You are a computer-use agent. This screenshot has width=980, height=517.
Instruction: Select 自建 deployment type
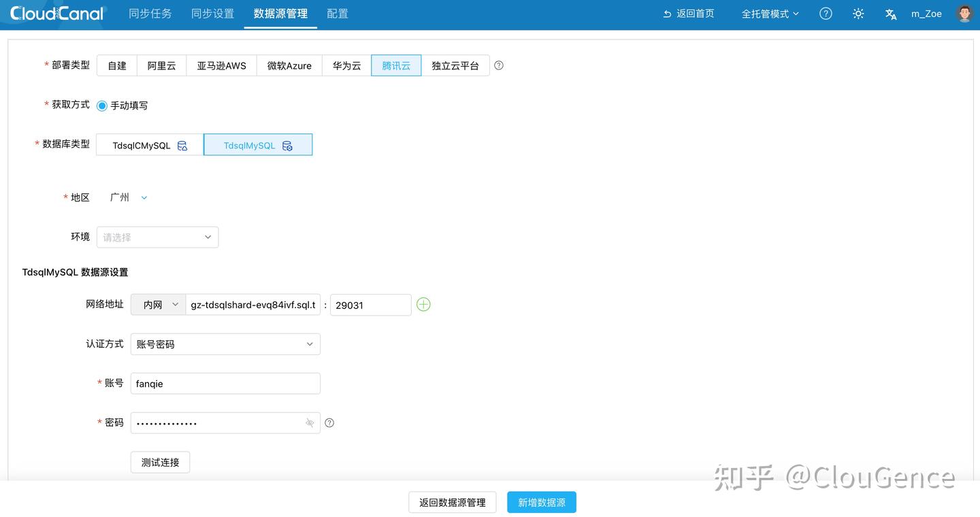tap(117, 66)
